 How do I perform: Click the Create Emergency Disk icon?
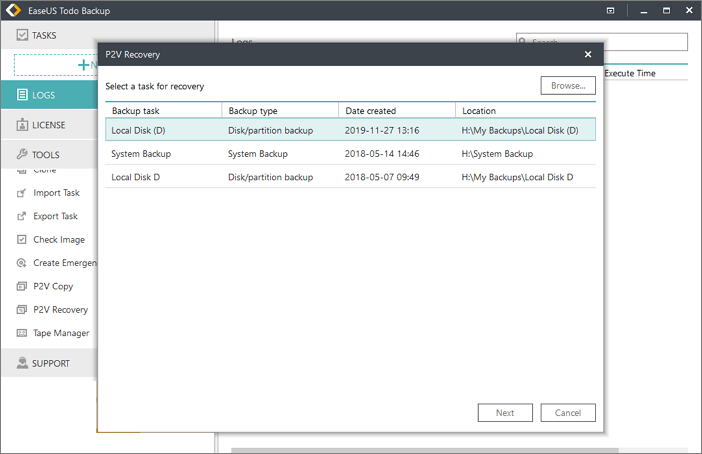tap(22, 263)
